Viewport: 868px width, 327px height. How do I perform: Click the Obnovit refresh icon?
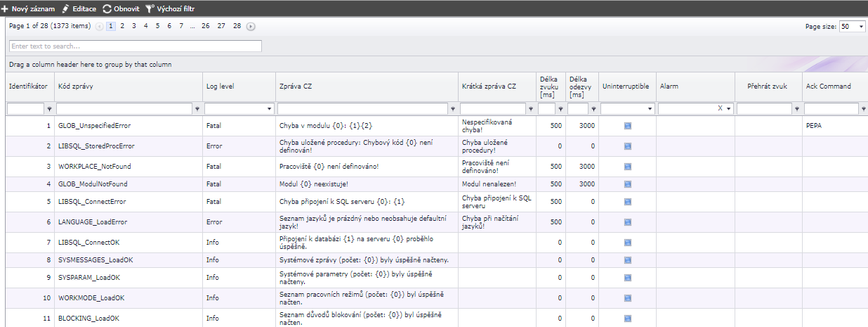(107, 9)
